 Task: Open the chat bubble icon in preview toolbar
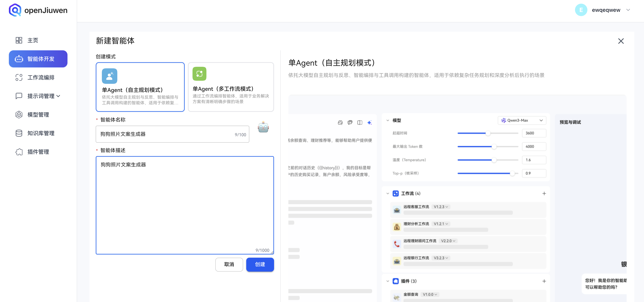click(x=350, y=123)
